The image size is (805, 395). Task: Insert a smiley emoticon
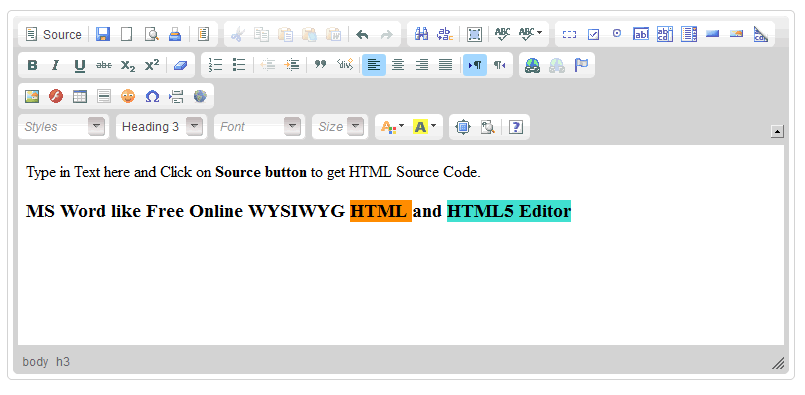pyautogui.click(x=128, y=96)
